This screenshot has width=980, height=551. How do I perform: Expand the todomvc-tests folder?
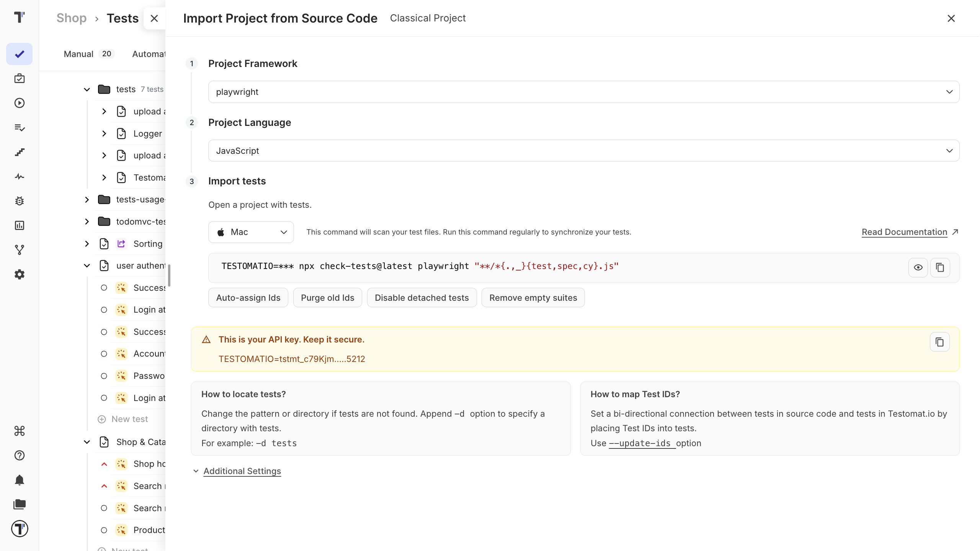[x=87, y=222]
